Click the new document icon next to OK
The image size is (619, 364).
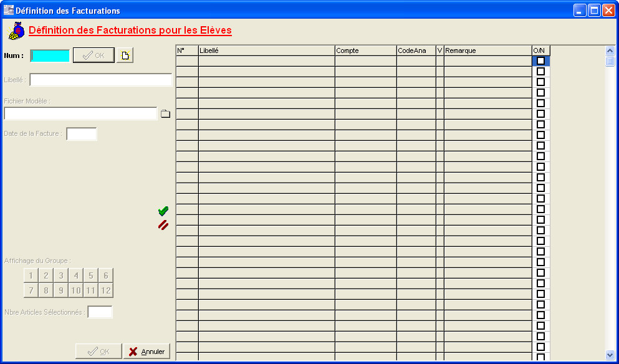pos(125,55)
